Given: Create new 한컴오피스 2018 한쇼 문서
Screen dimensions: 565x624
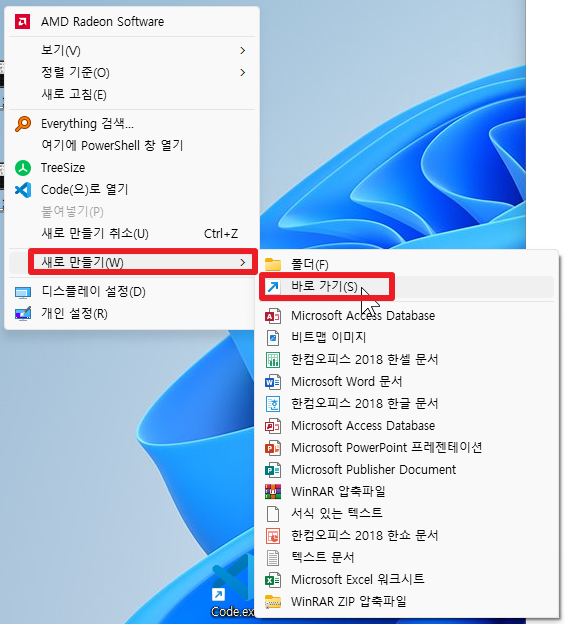Looking at the screenshot, I should (406, 536).
